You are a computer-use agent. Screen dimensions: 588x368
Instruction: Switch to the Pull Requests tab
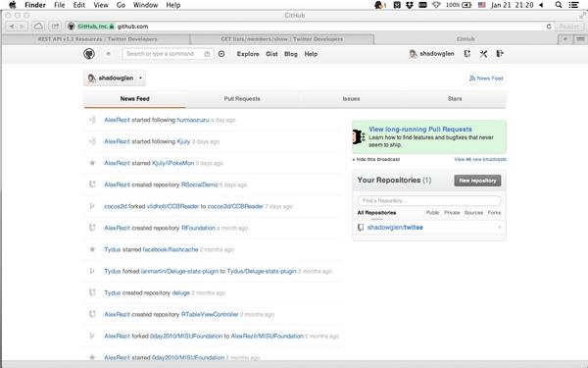pos(242,99)
